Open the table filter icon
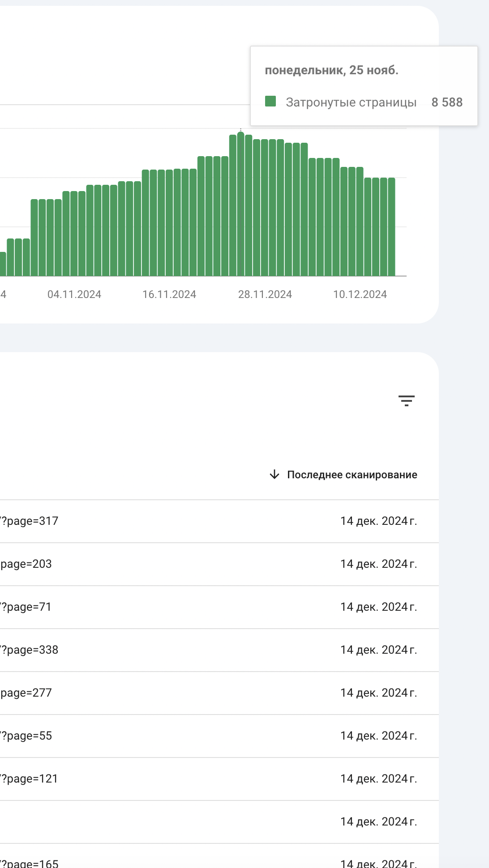 [x=406, y=400]
